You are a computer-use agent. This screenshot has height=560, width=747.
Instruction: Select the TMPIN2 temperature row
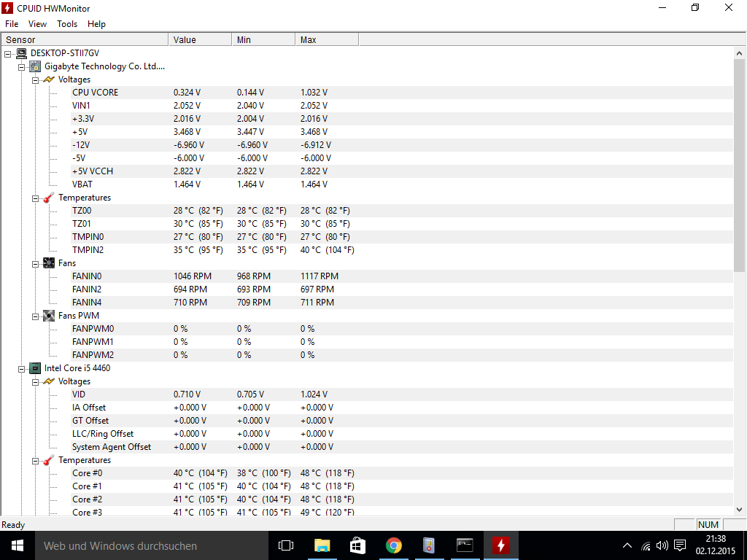402,250
